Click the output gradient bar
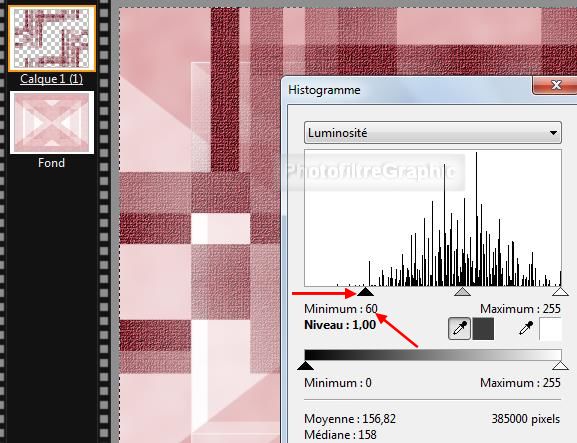577x443 pixels. 433,355
